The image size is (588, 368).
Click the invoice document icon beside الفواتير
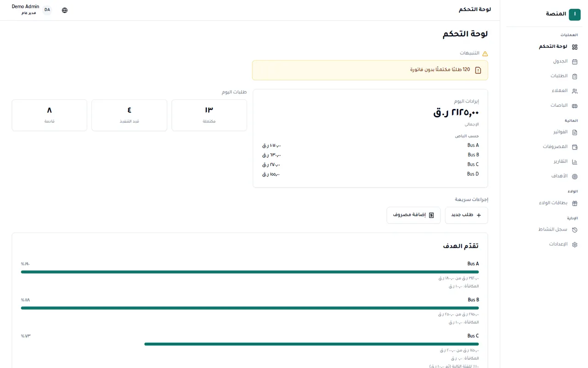pyautogui.click(x=575, y=132)
